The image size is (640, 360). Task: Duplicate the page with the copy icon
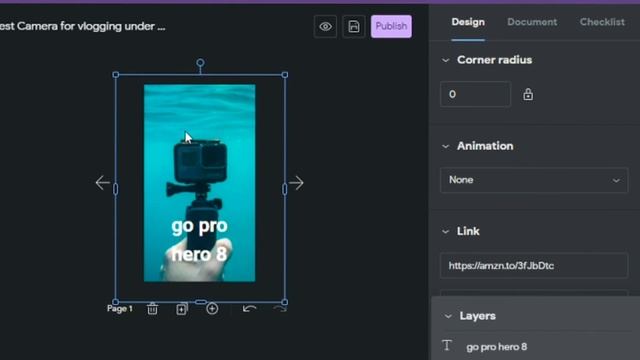tap(182, 309)
